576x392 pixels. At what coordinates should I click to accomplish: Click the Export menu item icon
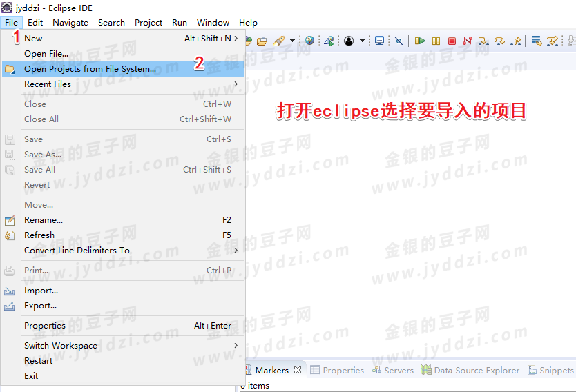tap(10, 306)
